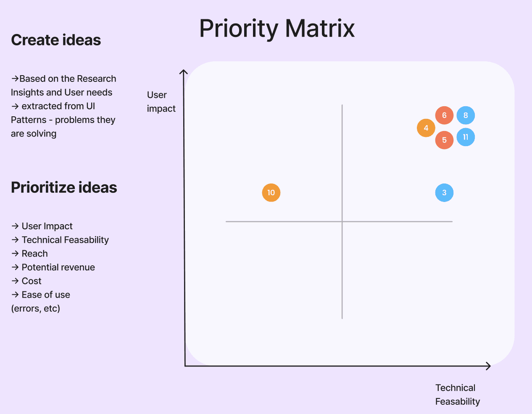Select the orange circle numbered 4
Screen dimensions: 532x414
tap(426, 128)
